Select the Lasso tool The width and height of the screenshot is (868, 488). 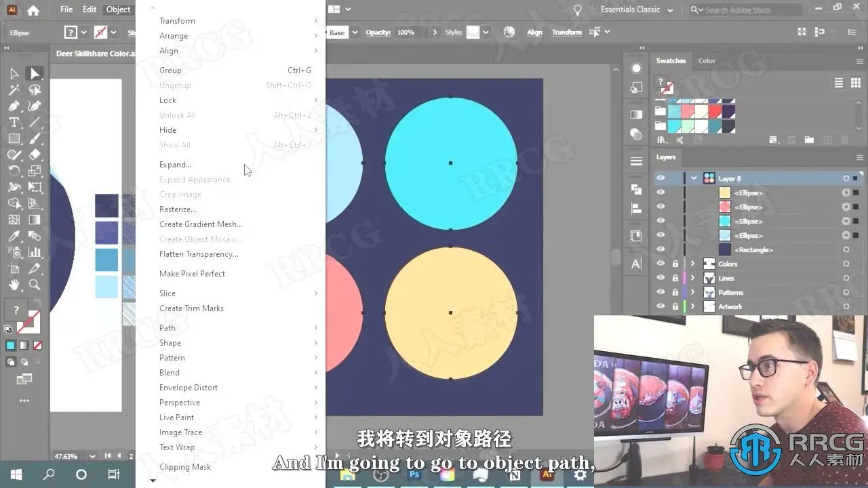tap(35, 89)
